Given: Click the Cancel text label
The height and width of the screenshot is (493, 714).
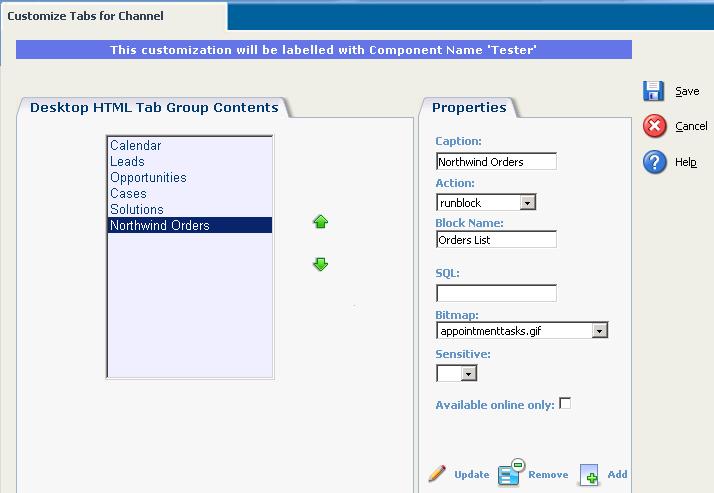Looking at the screenshot, I should [691, 126].
